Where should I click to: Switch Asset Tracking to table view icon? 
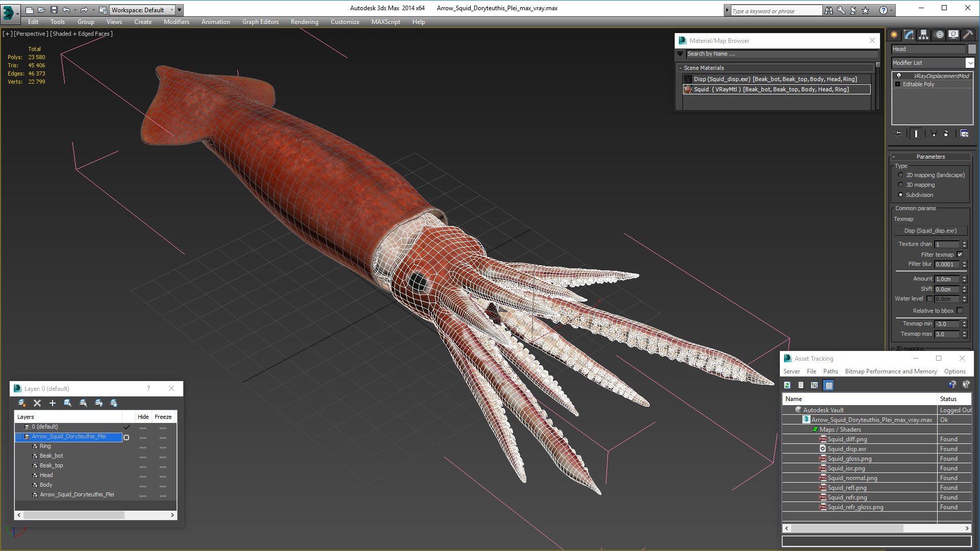coord(829,385)
